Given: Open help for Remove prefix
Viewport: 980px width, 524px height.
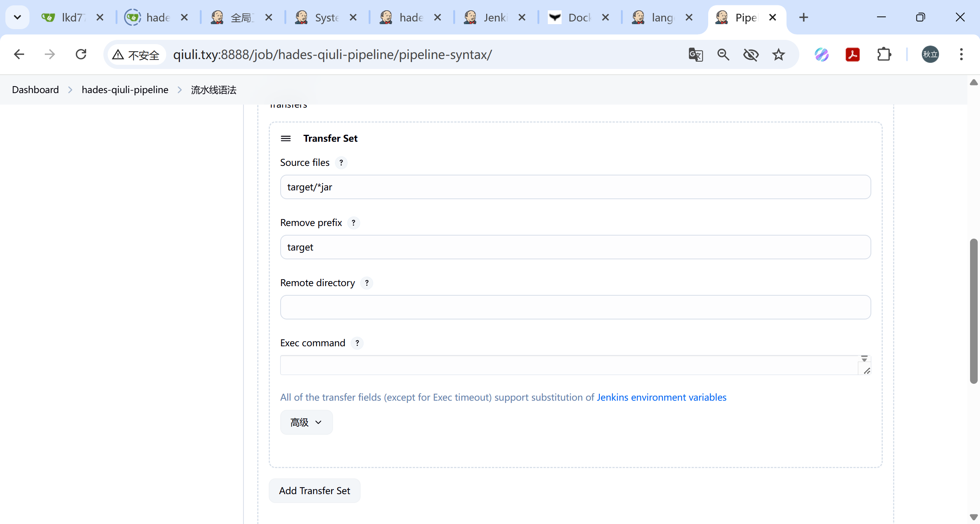Looking at the screenshot, I should pyautogui.click(x=353, y=223).
